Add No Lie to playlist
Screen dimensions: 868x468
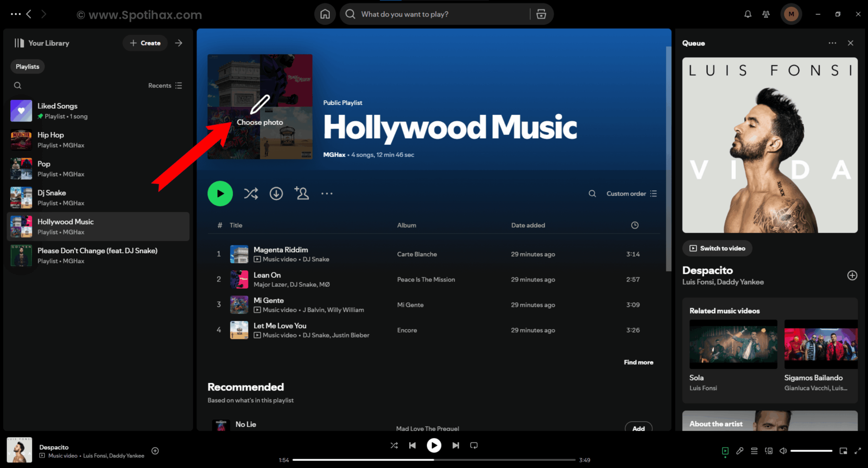[x=638, y=427]
